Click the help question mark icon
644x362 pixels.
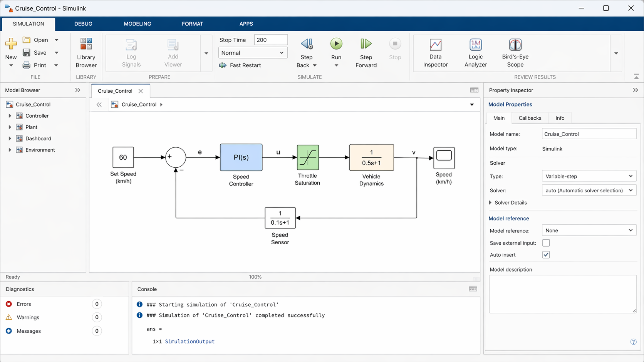tap(633, 342)
